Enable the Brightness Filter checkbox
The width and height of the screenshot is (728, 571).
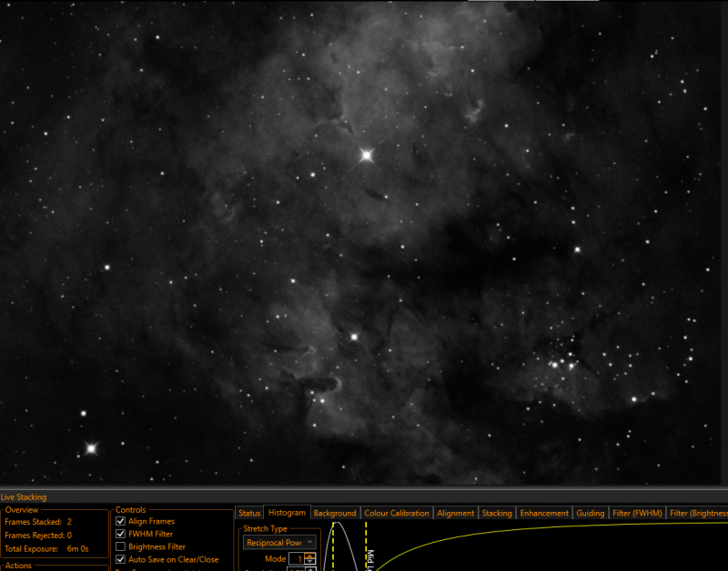[x=120, y=546]
